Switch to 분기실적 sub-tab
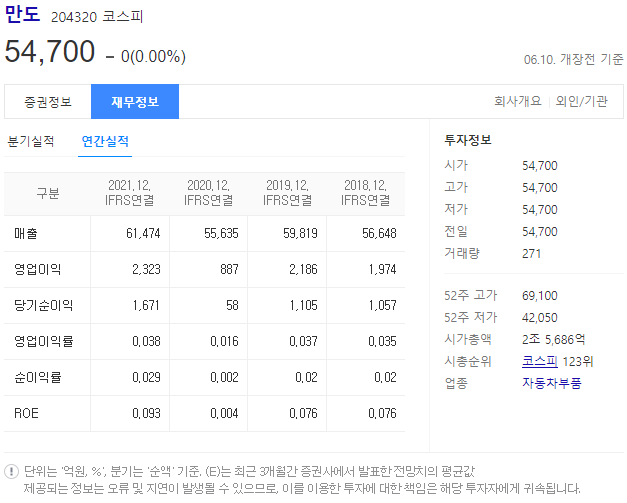Viewport: 627px width, 503px height. [31, 141]
